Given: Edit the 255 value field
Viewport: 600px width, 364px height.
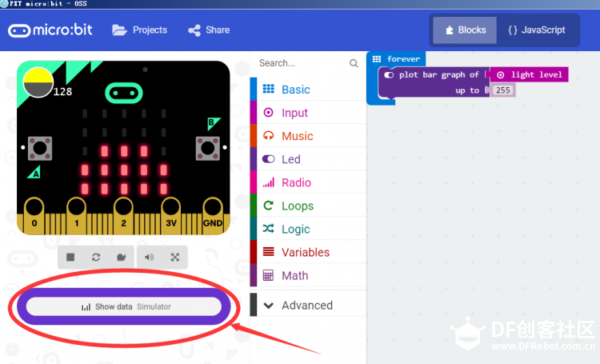Looking at the screenshot, I should [x=503, y=90].
